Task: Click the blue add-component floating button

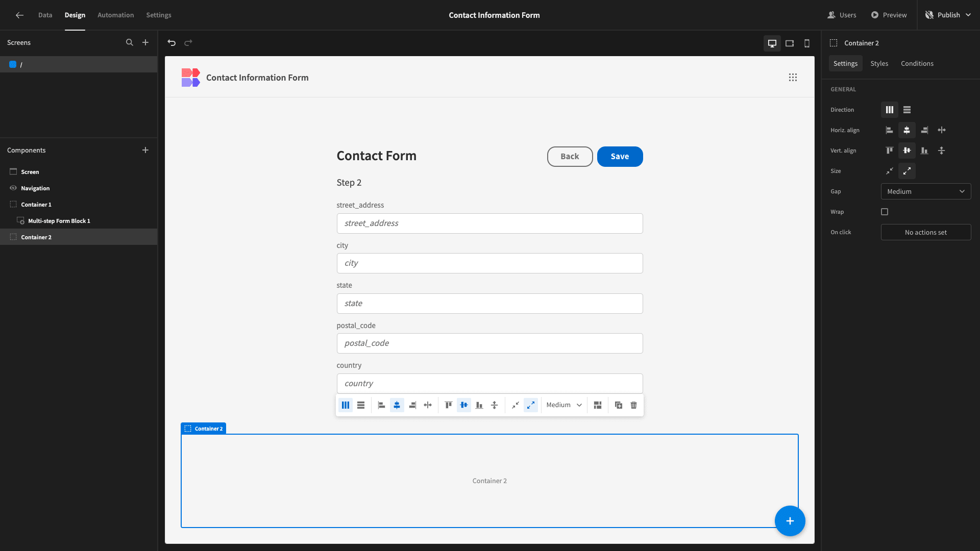Action: pos(790,521)
